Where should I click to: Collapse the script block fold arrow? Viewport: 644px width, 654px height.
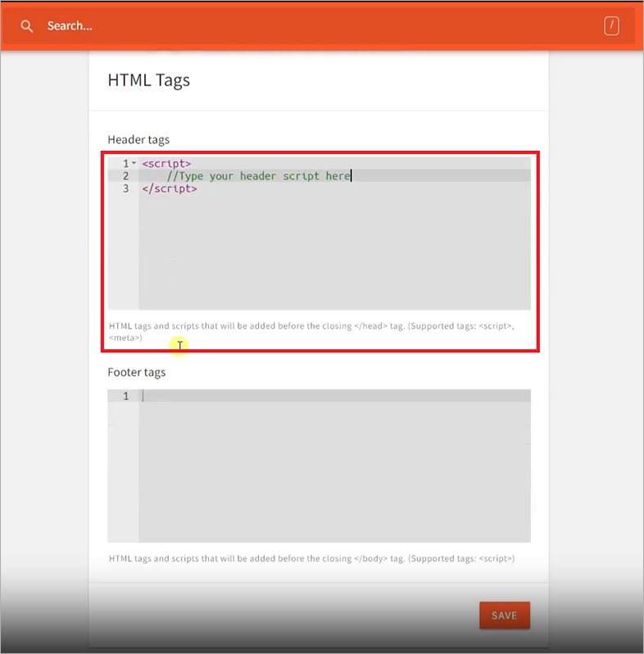pos(134,164)
